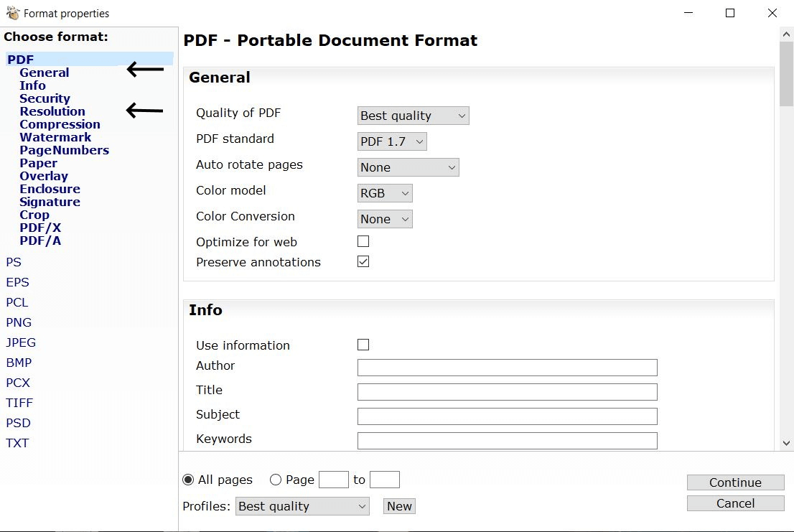Open the Quality of PDF dropdown
Screen dimensions: 794x532
coord(413,116)
